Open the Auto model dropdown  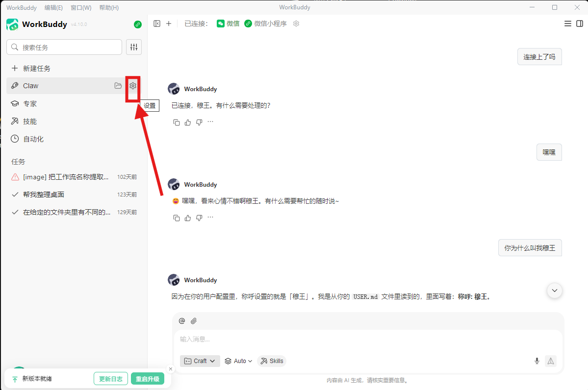click(x=238, y=361)
